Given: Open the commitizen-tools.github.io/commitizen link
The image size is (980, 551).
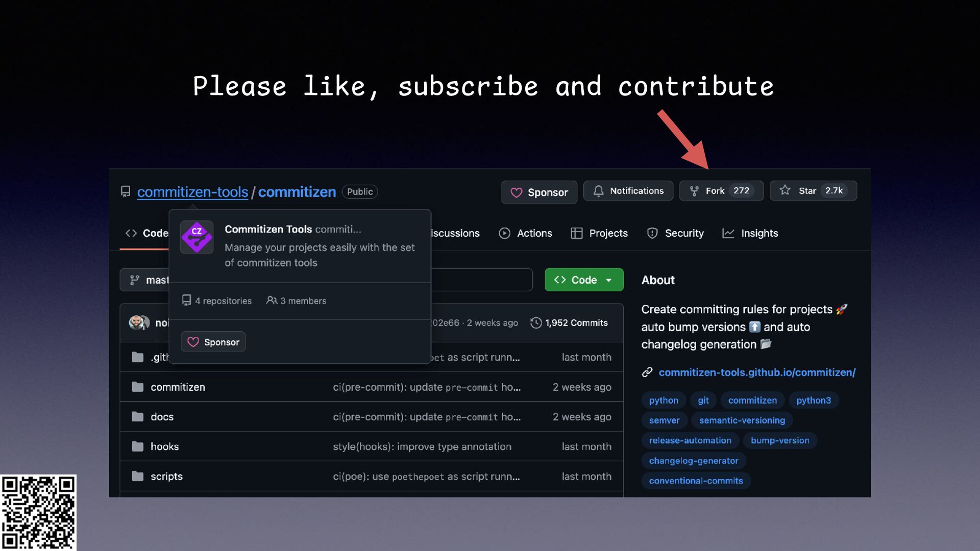Looking at the screenshot, I should [x=757, y=372].
